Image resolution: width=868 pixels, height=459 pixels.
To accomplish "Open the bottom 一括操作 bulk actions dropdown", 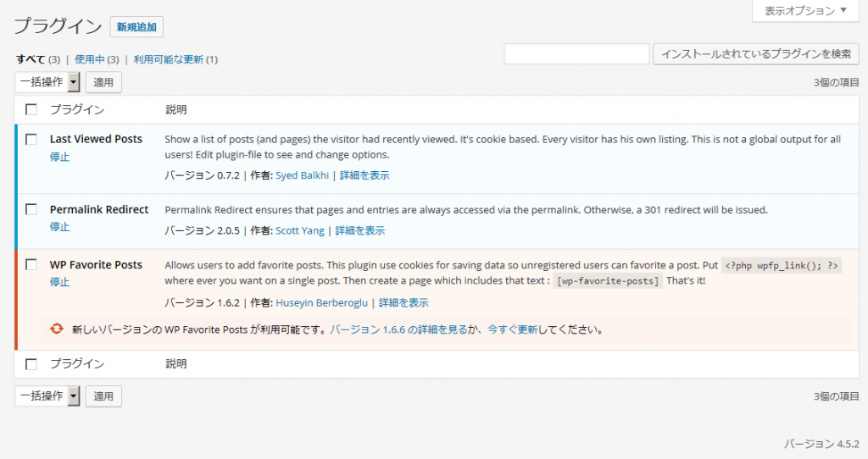I will (x=47, y=396).
